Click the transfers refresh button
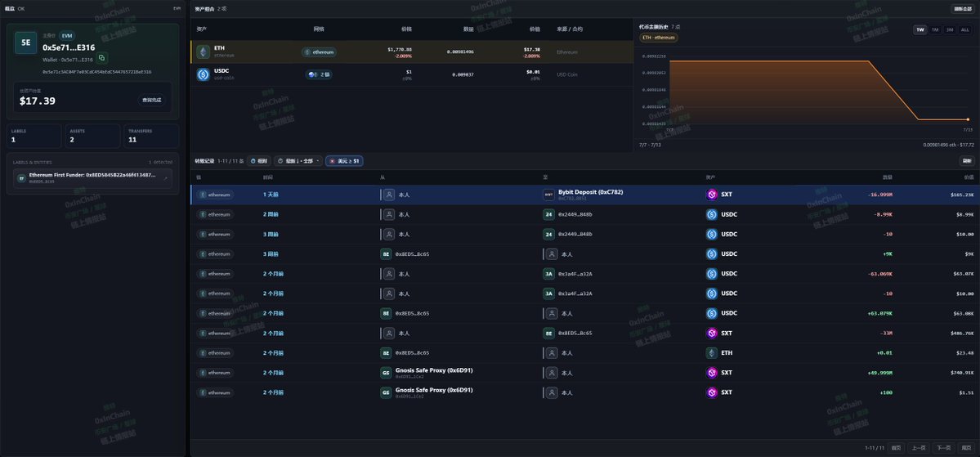This screenshot has width=980, height=457. point(967,161)
